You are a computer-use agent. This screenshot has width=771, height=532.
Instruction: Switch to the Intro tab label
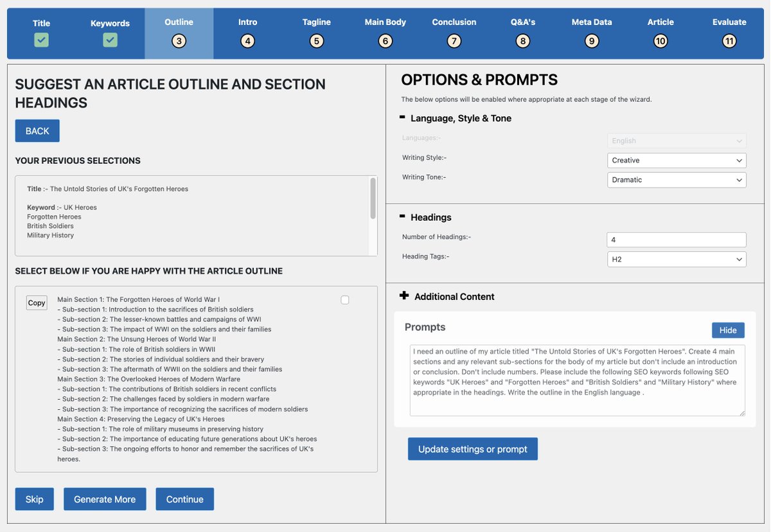[x=247, y=22]
